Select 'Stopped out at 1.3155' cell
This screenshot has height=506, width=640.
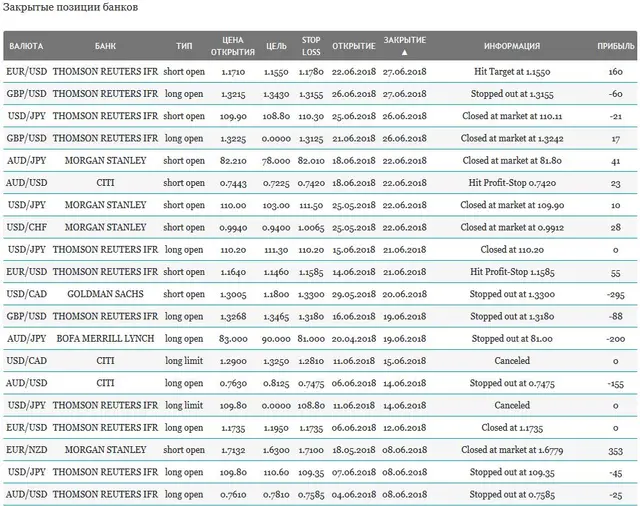pos(512,94)
